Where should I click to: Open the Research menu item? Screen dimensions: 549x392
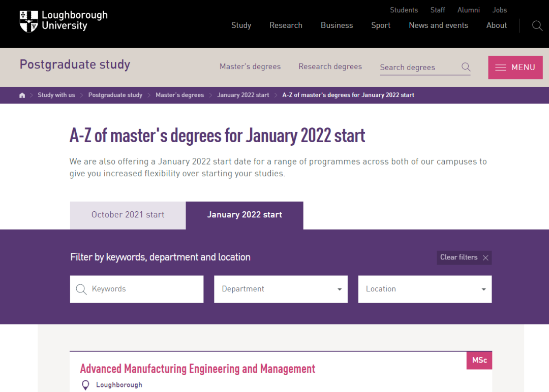tap(286, 25)
